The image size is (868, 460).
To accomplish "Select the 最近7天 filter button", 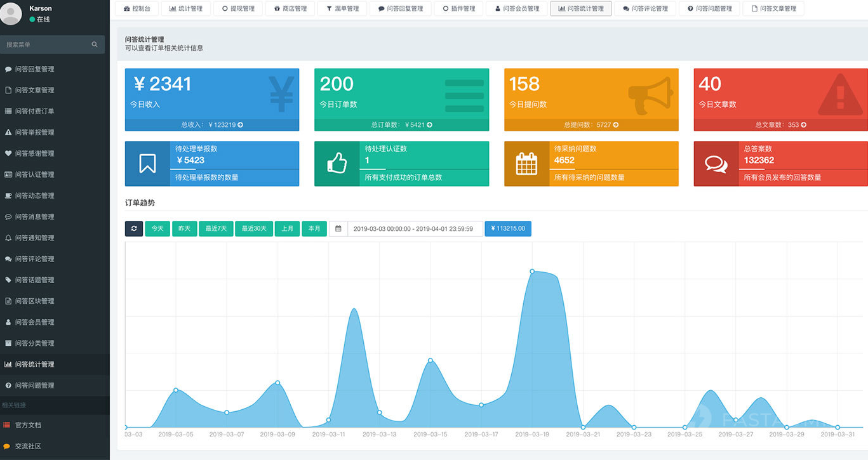I will tap(216, 228).
